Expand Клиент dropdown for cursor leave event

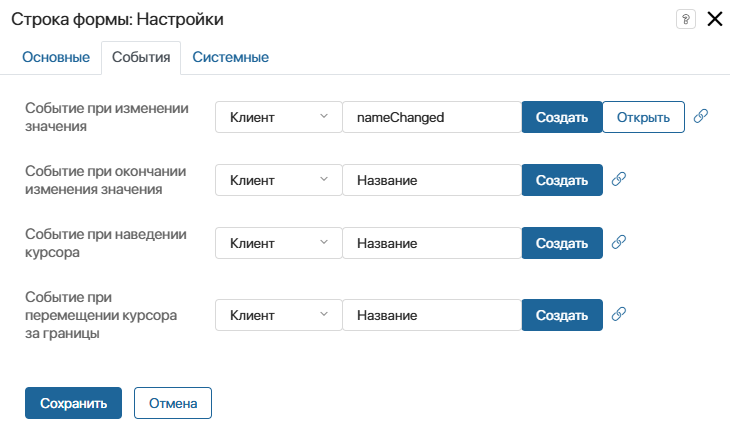[x=278, y=315]
